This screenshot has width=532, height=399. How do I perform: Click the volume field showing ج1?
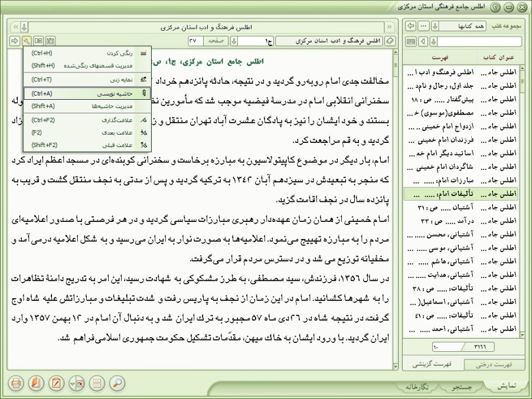256,41
